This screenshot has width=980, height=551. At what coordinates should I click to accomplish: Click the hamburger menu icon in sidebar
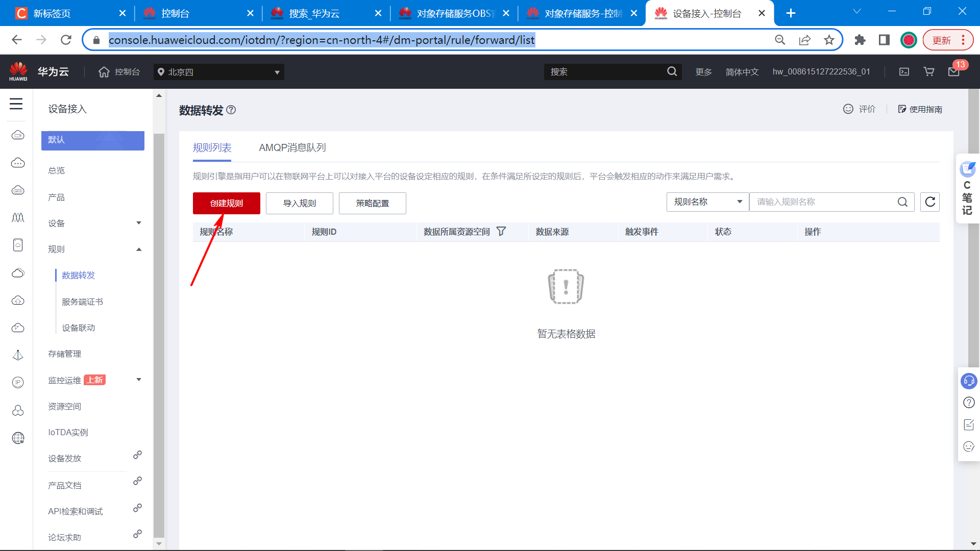click(x=16, y=104)
